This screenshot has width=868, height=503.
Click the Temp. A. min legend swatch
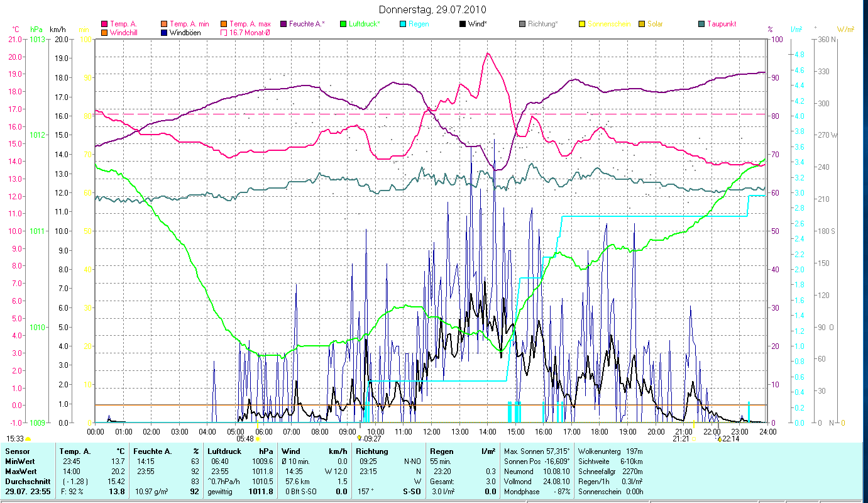click(x=165, y=24)
